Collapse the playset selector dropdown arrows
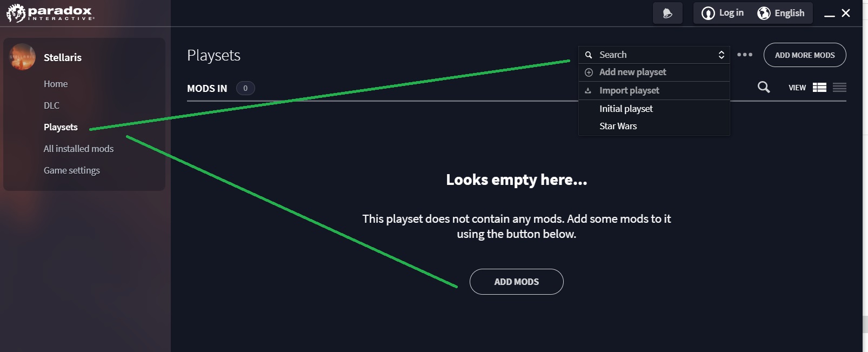The height and width of the screenshot is (352, 868). click(721, 55)
